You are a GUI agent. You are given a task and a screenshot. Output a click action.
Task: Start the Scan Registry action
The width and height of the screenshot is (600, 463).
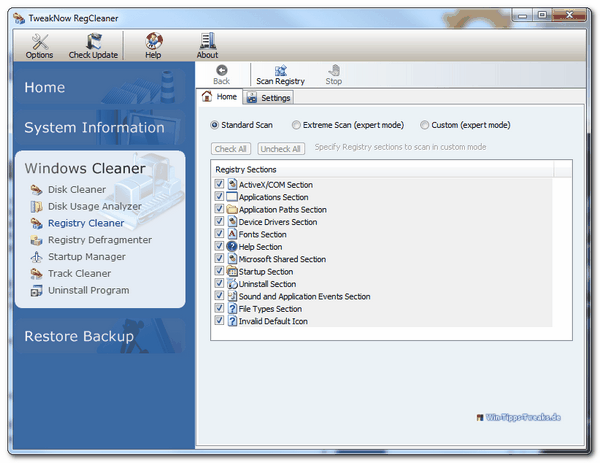pos(280,75)
